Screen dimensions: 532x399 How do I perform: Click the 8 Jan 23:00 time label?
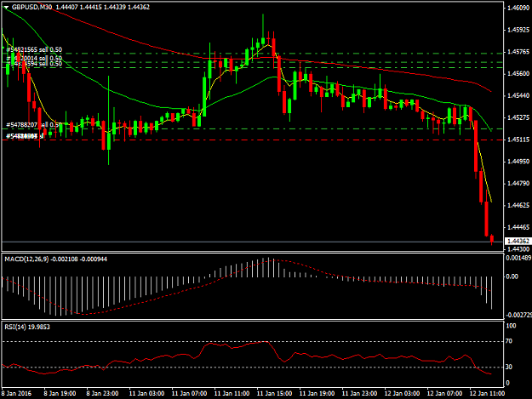102,394
